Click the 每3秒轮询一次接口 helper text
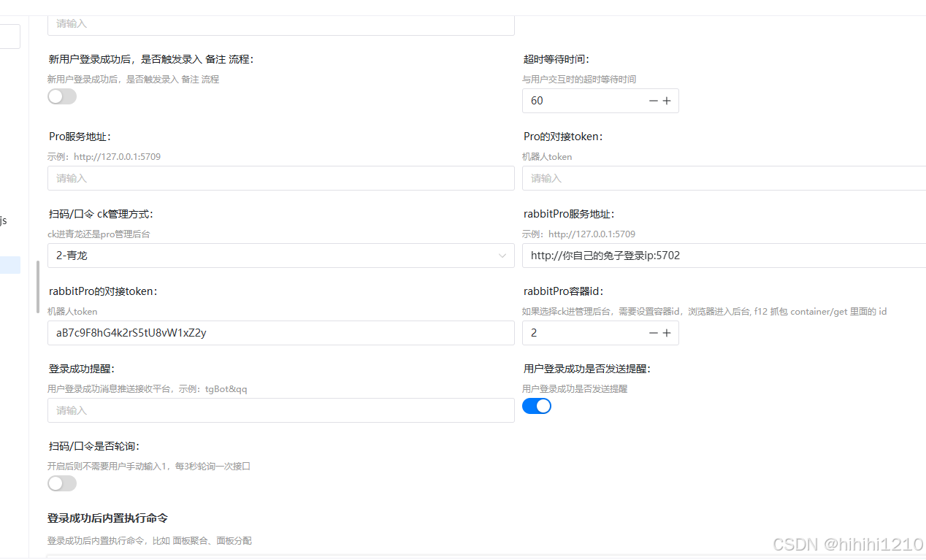The height and width of the screenshot is (560, 926). coord(149,466)
